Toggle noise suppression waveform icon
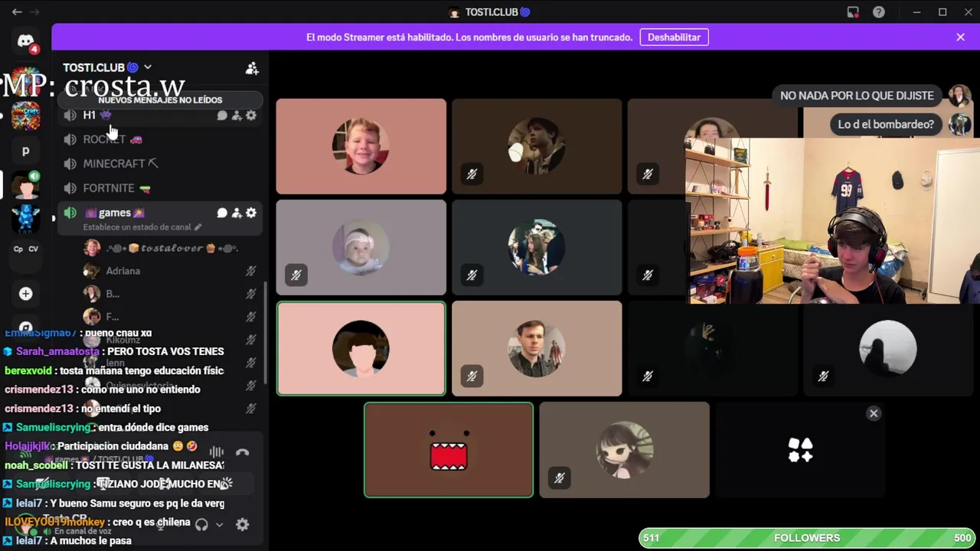Screen dimensions: 980x551 point(217,452)
